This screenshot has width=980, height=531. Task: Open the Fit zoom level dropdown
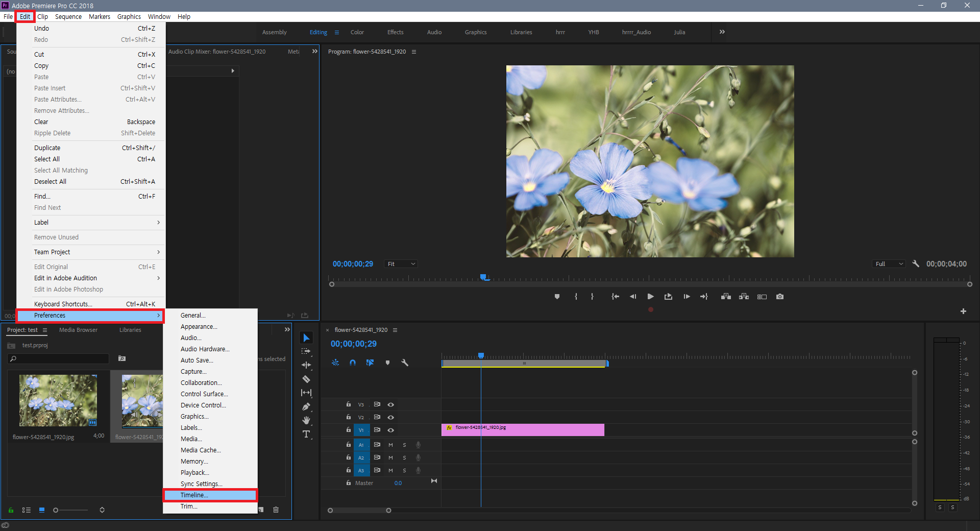(x=401, y=264)
